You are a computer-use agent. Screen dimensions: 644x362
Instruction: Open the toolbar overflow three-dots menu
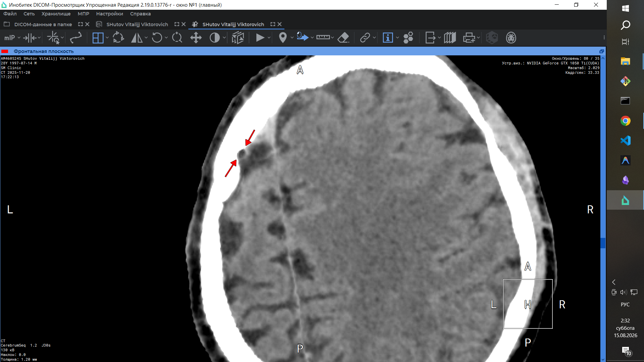point(604,38)
